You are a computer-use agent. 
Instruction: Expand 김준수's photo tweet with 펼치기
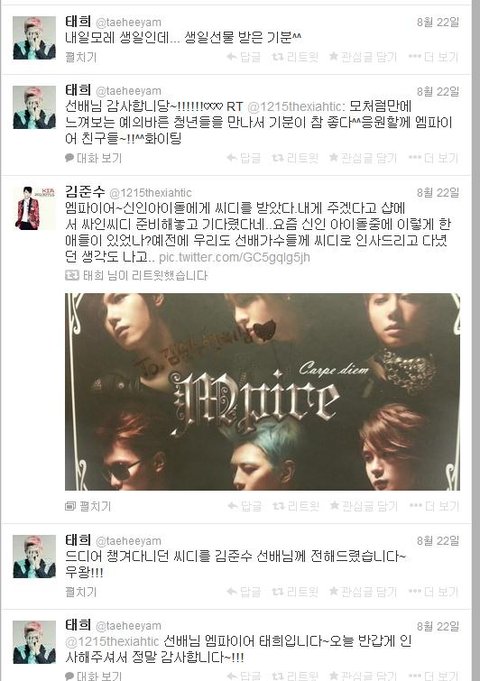[88, 506]
